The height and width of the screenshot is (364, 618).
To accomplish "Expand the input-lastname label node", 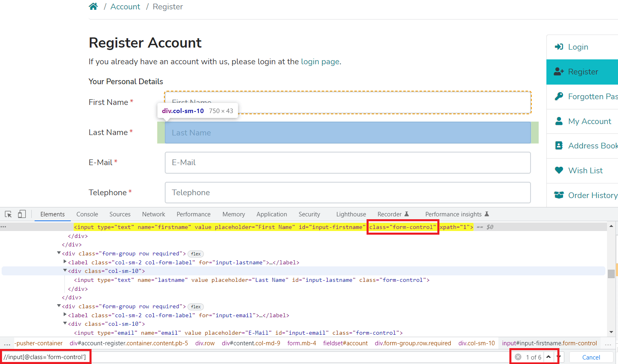I will click(65, 262).
